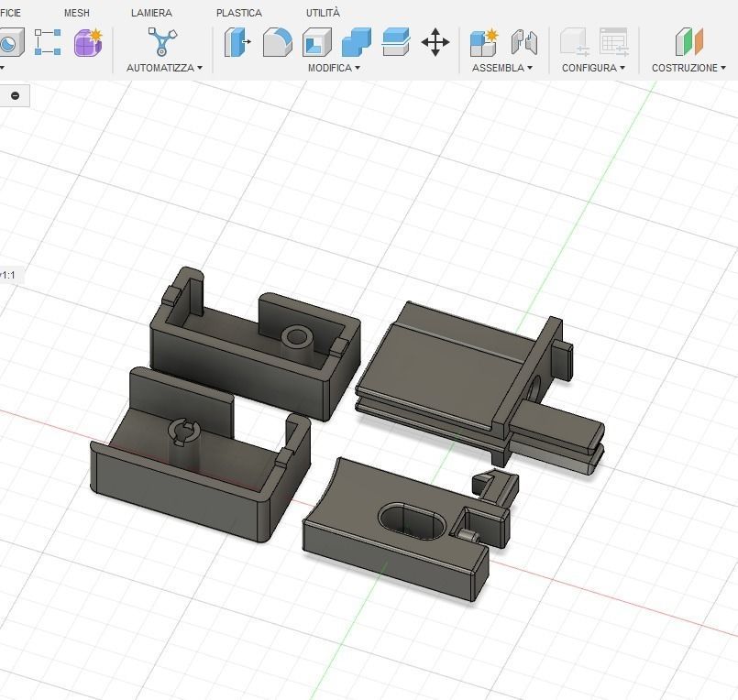Switch to the MESH tab

(x=77, y=13)
